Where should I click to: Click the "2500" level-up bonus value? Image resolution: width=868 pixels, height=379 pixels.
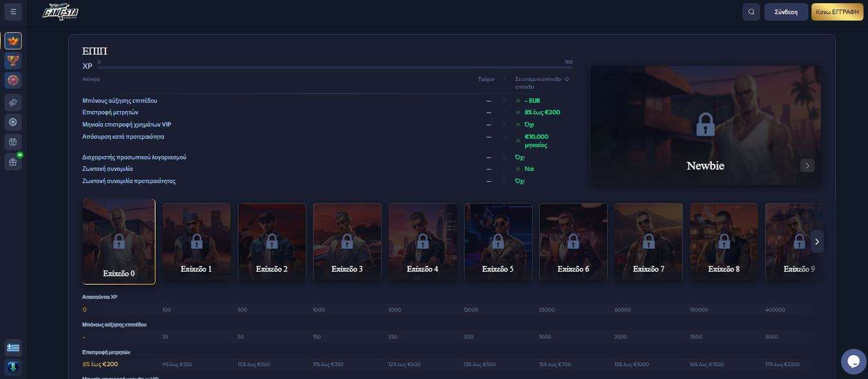coord(621,337)
